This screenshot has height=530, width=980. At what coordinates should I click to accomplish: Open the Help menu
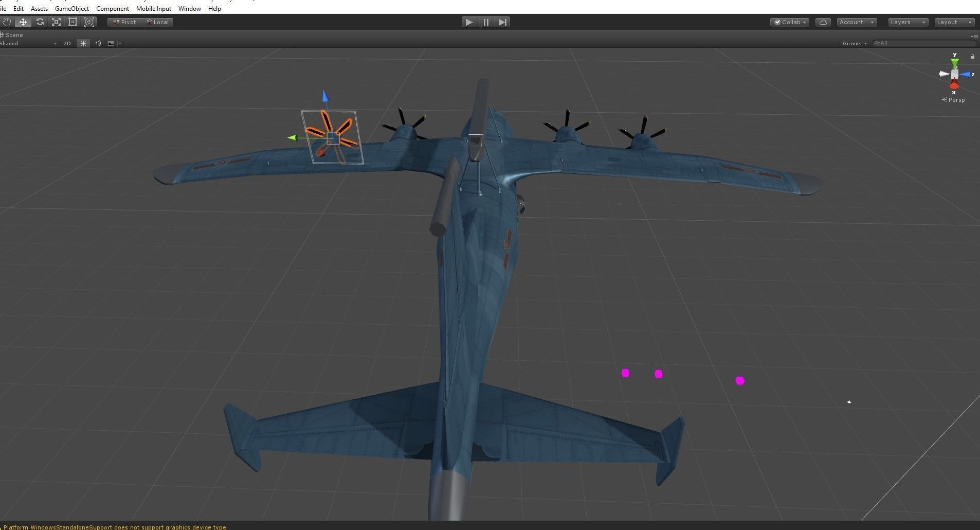pos(214,9)
